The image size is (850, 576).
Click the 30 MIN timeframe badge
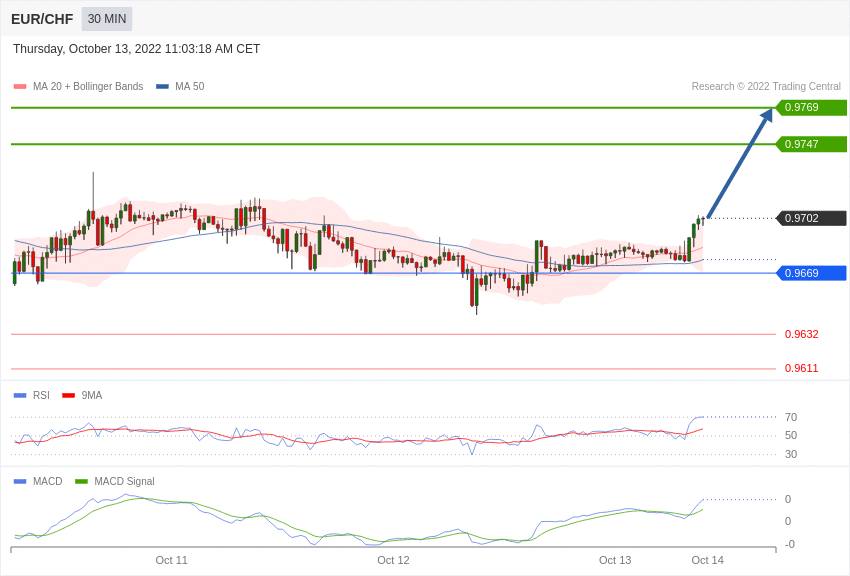tap(107, 19)
